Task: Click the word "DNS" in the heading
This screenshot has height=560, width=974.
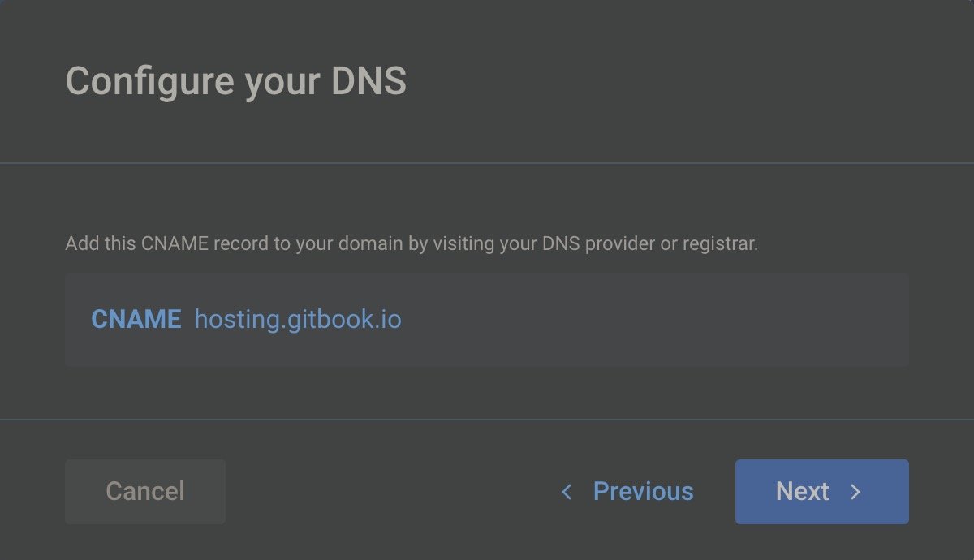Action: [368, 81]
